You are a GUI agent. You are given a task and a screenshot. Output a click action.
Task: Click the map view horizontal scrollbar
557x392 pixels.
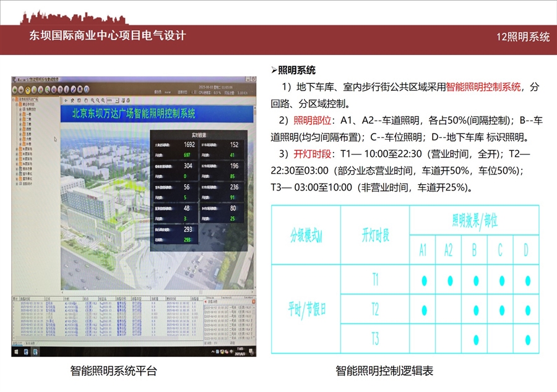coord(157,292)
